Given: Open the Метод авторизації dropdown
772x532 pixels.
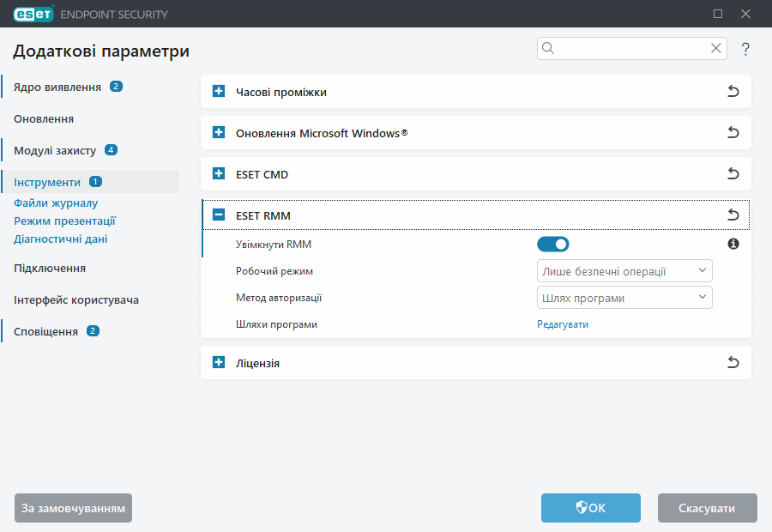Looking at the screenshot, I should tap(624, 297).
